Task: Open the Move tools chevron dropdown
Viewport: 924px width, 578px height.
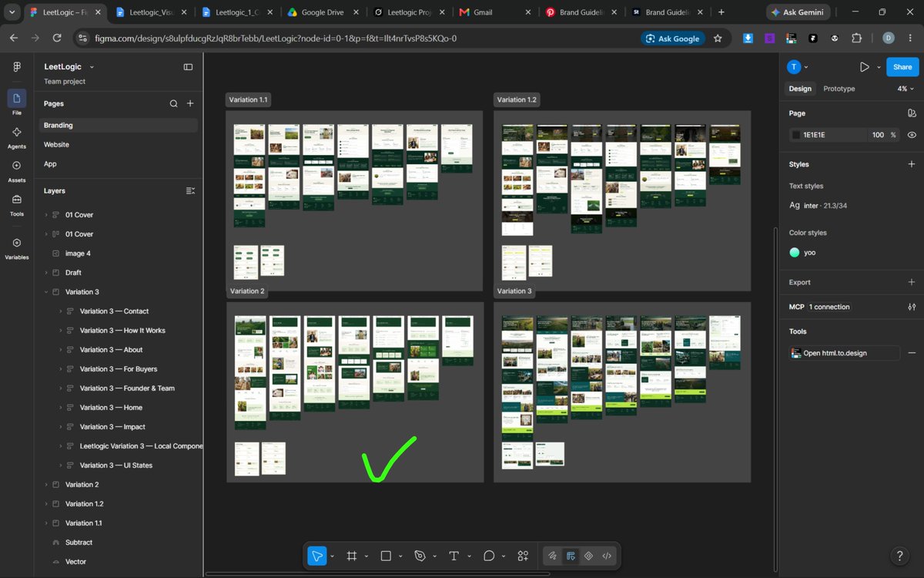Action: click(332, 556)
